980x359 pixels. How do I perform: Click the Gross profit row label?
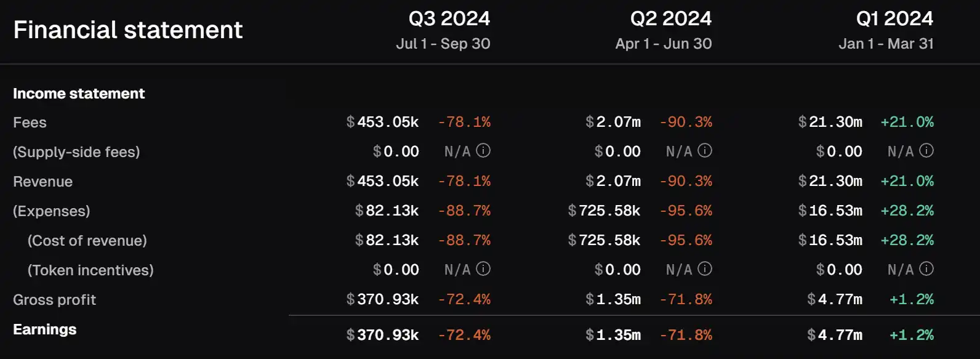pyautogui.click(x=54, y=300)
